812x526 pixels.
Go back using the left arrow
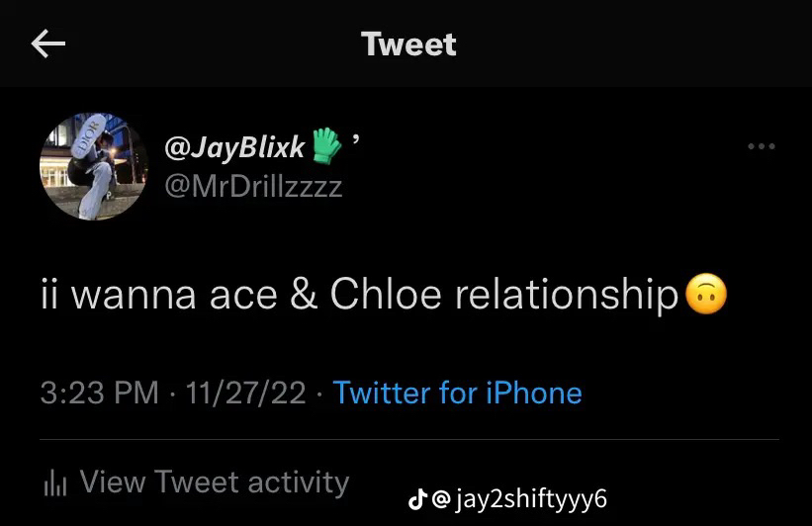[x=48, y=44]
